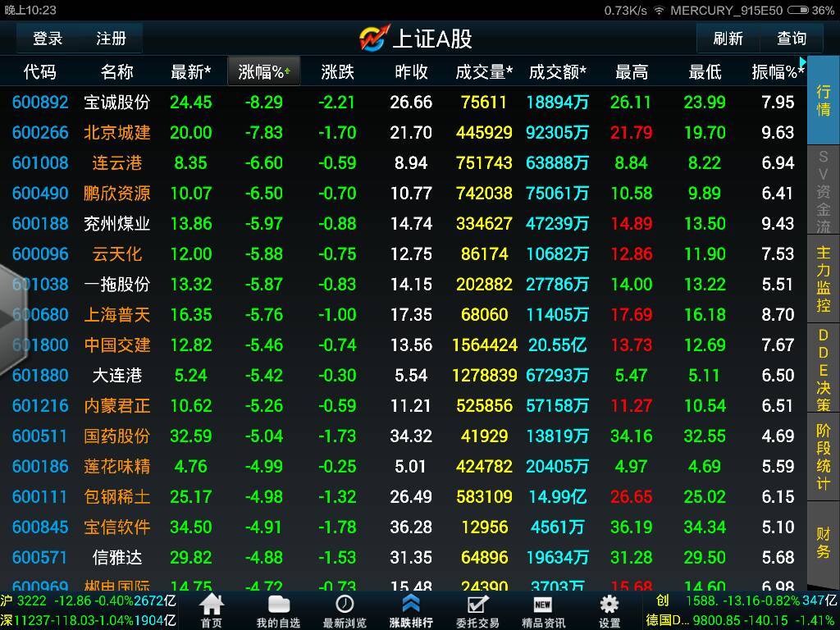Switch to the DDE决策 side tab
The height and width of the screenshot is (630, 840).
click(824, 368)
